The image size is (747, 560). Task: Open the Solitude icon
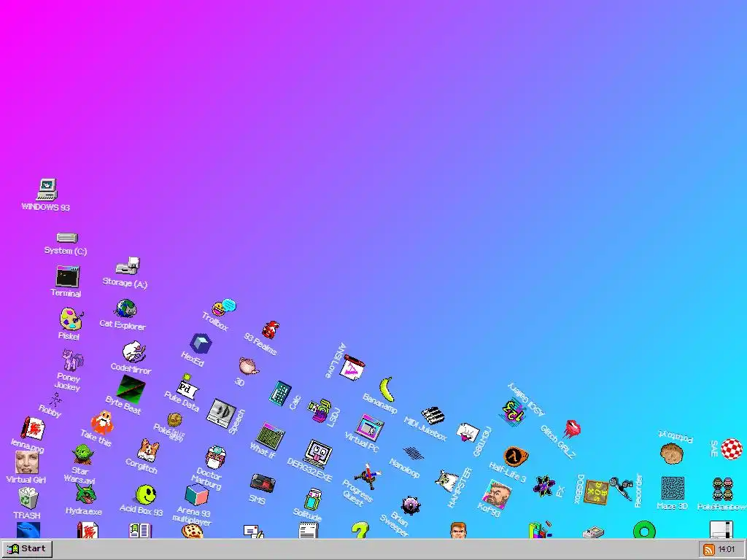[x=312, y=500]
